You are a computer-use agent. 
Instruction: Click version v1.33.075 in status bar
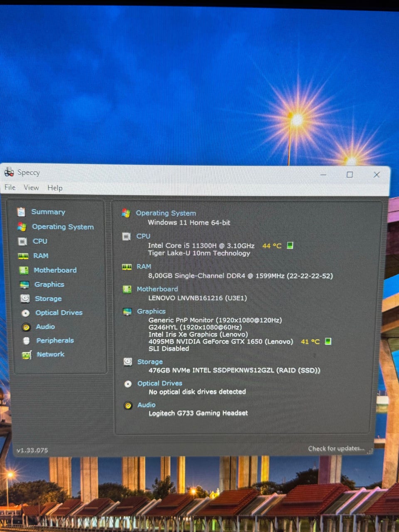click(32, 450)
